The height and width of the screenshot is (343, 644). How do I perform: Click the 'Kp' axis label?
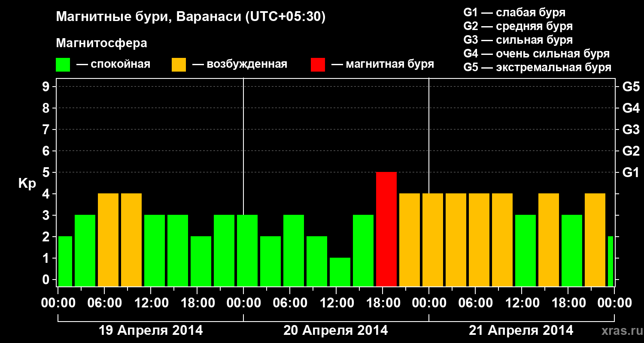coord(27,184)
